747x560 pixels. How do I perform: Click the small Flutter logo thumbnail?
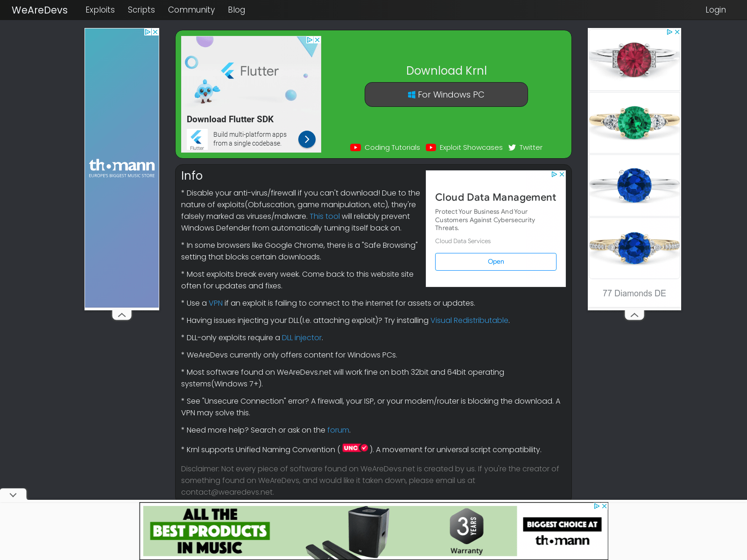click(197, 140)
